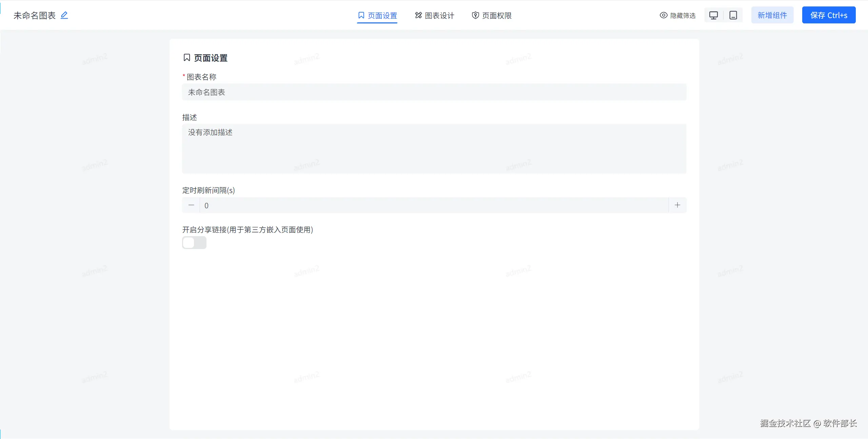Increase refresh interval with plus button
The height and width of the screenshot is (439, 868).
click(x=677, y=205)
